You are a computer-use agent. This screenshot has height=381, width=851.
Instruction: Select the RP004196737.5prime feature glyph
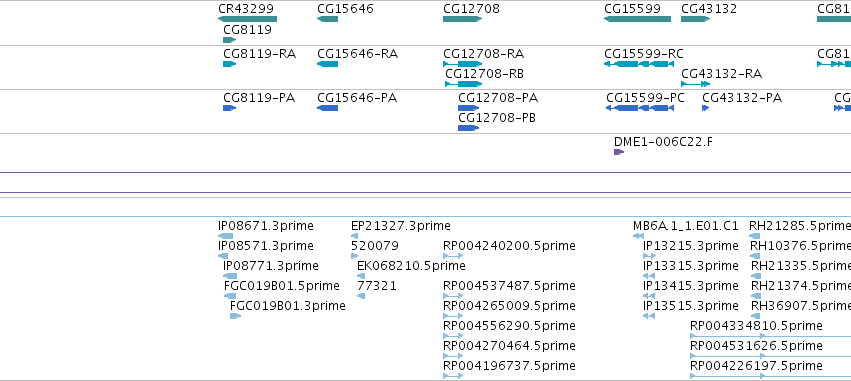[x=453, y=376]
